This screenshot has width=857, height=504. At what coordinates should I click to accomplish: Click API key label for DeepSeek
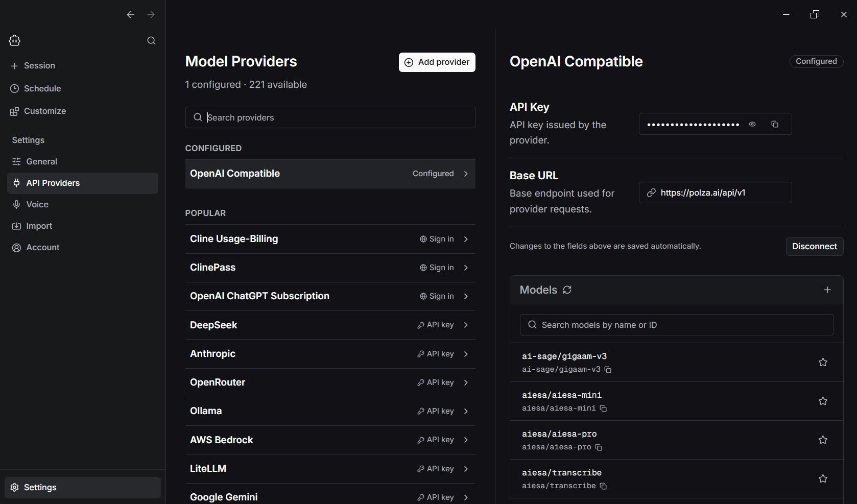(436, 325)
